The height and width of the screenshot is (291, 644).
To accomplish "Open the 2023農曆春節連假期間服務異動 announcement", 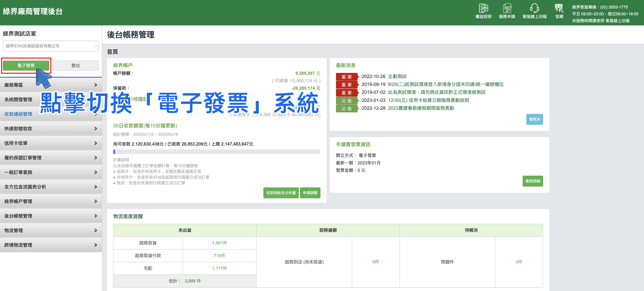I will coord(421,108).
